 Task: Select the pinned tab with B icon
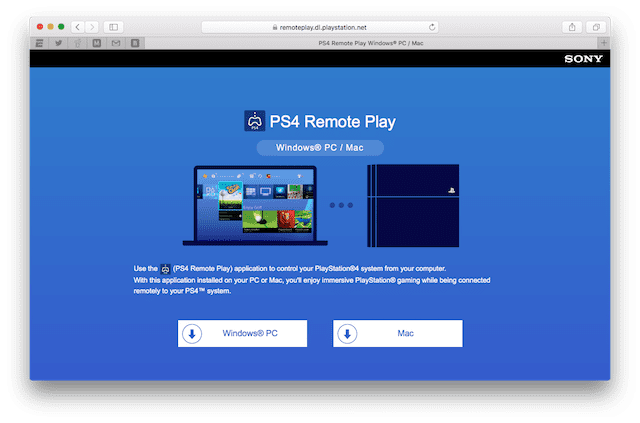pyautogui.click(x=135, y=44)
